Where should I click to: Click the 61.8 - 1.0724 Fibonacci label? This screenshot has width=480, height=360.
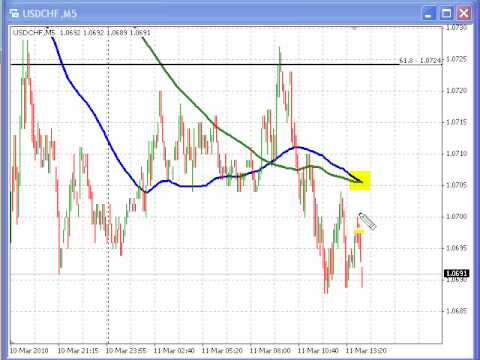pyautogui.click(x=420, y=61)
